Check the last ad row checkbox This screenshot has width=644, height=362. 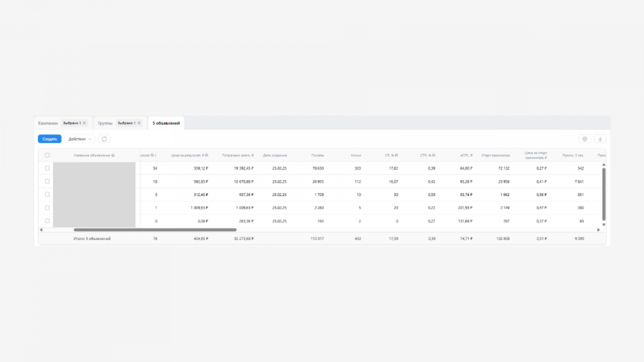[47, 221]
